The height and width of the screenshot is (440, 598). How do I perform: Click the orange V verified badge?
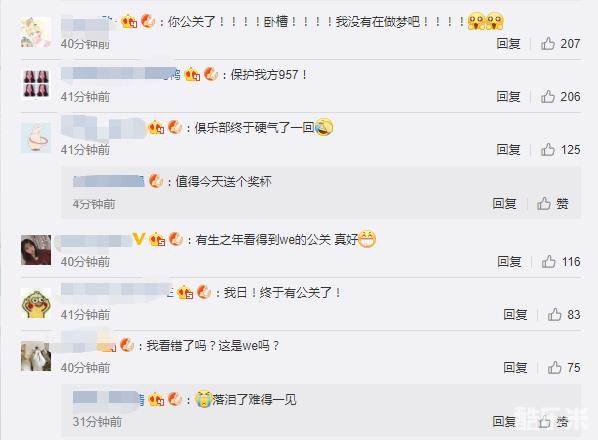[138, 239]
